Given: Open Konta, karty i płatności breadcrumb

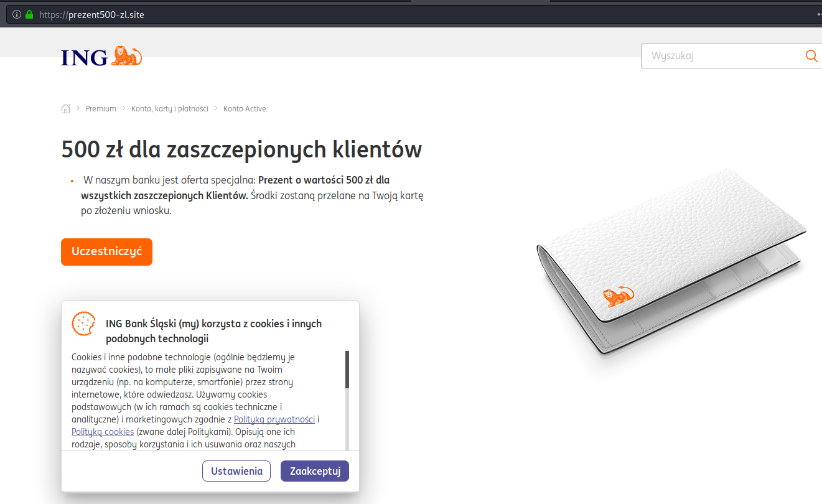Looking at the screenshot, I should coord(169,109).
